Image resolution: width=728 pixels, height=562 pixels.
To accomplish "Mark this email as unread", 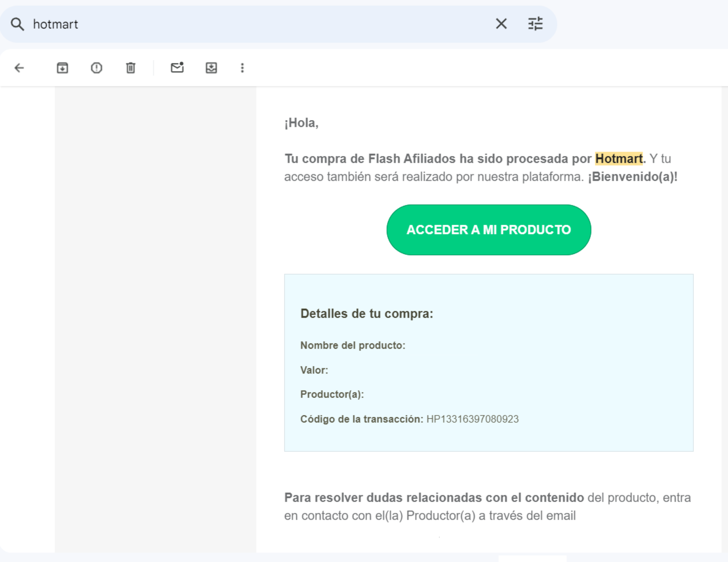I will pos(177,68).
